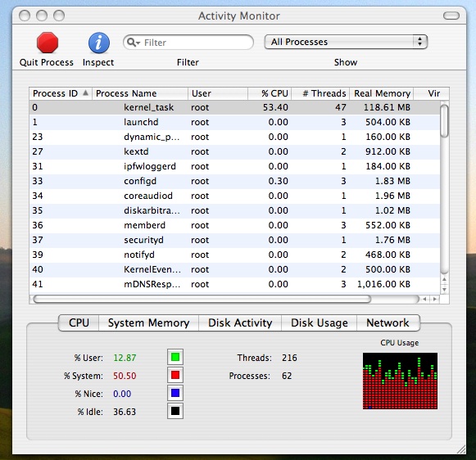The width and height of the screenshot is (476, 460).
Task: Click the horizontal scrollbar of process list
Action: (x=202, y=300)
